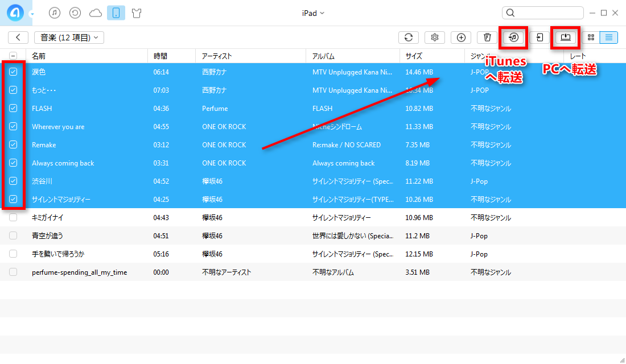Click the 07:03 duration cell

[161, 90]
